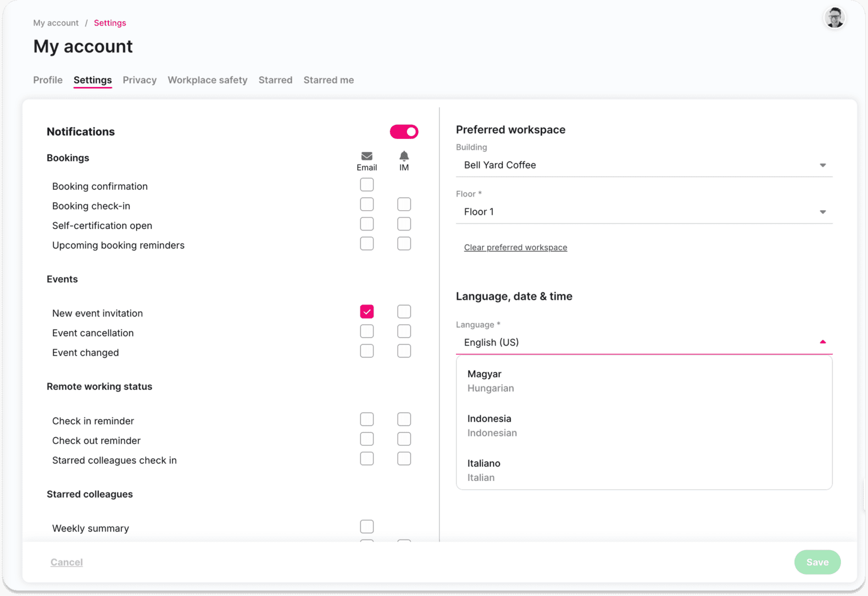Select Magyar (Hungarian) language option

click(x=644, y=381)
